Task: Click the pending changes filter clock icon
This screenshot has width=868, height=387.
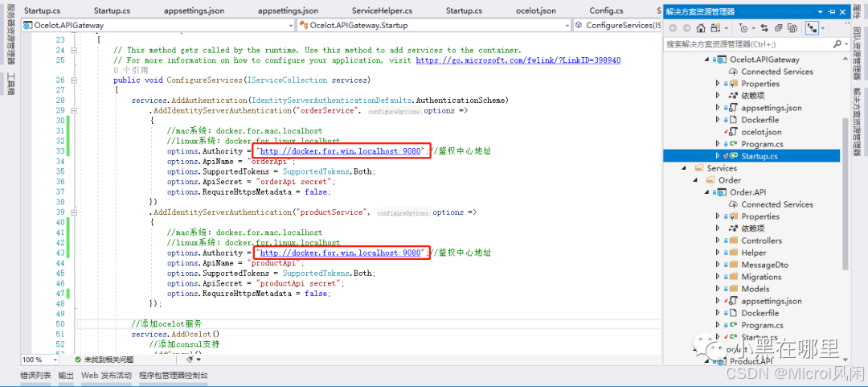Action: (743, 27)
